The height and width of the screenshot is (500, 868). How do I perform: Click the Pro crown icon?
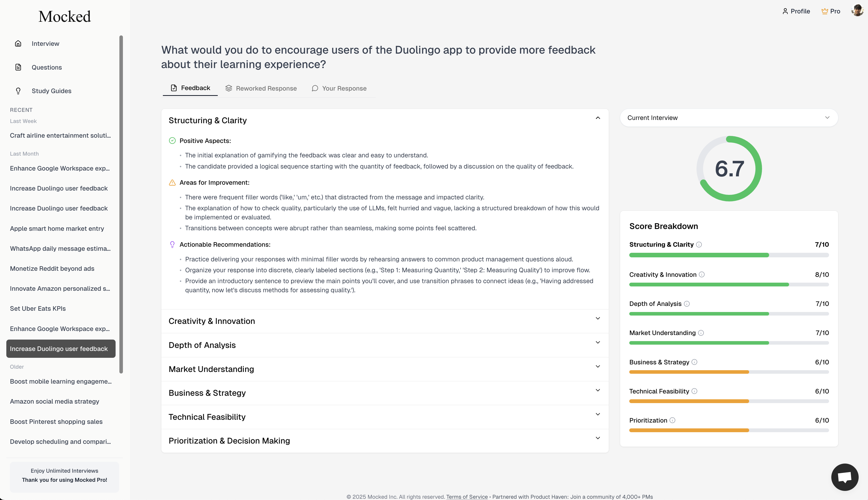coord(824,11)
